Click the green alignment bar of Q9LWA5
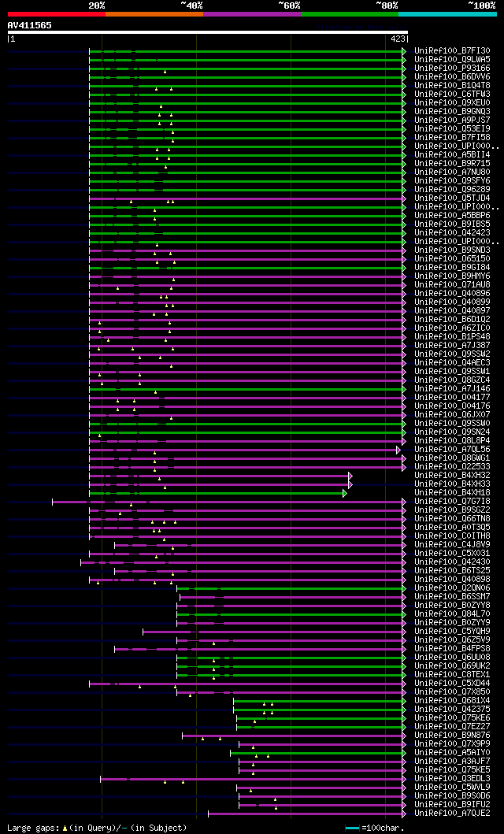This screenshot has width=504, height=834. point(245,60)
